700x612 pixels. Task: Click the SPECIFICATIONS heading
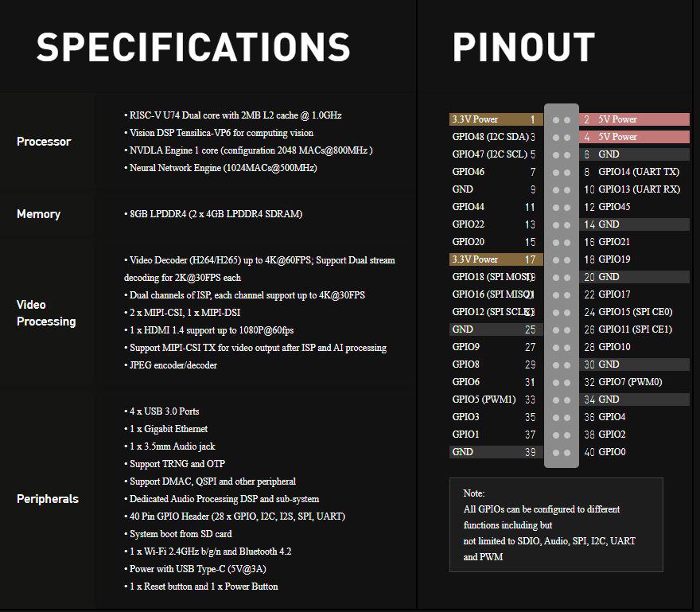(x=193, y=49)
